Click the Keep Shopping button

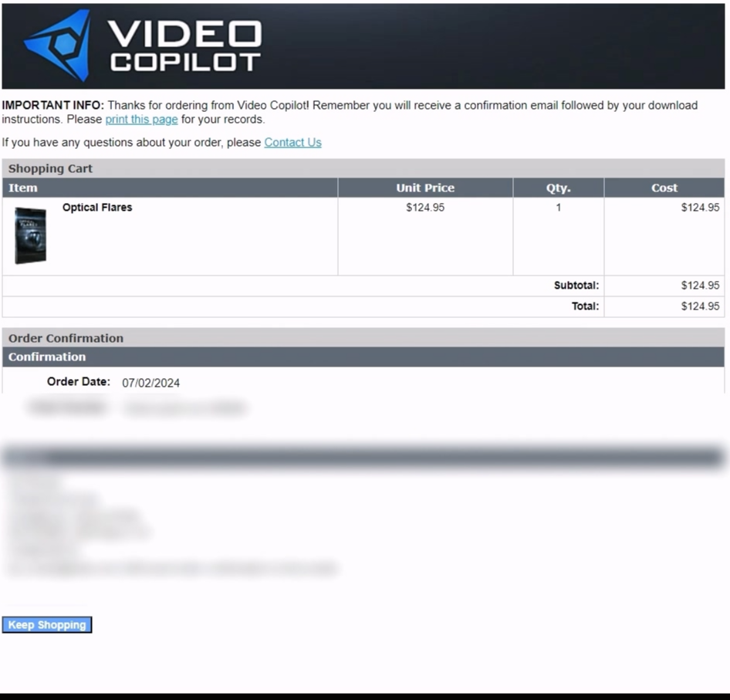click(x=47, y=624)
